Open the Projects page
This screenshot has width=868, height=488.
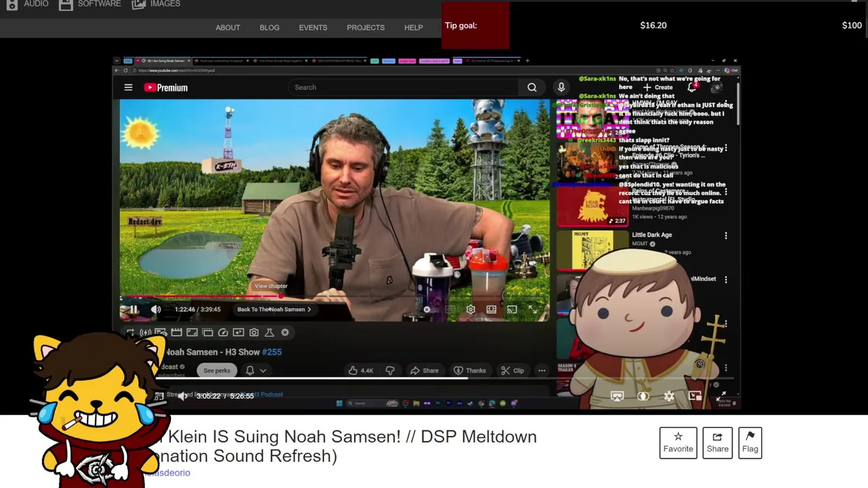pyautogui.click(x=366, y=28)
